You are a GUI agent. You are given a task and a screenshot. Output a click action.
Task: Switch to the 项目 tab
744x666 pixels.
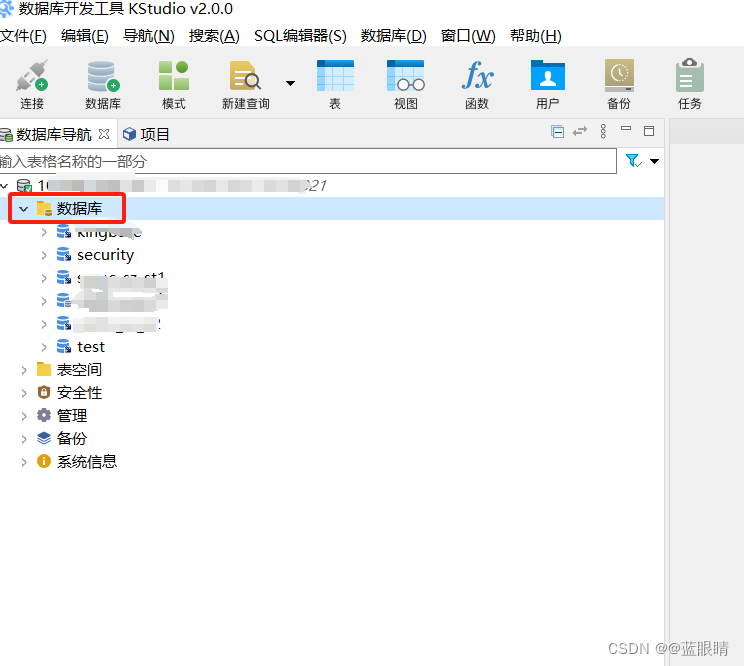pos(146,134)
